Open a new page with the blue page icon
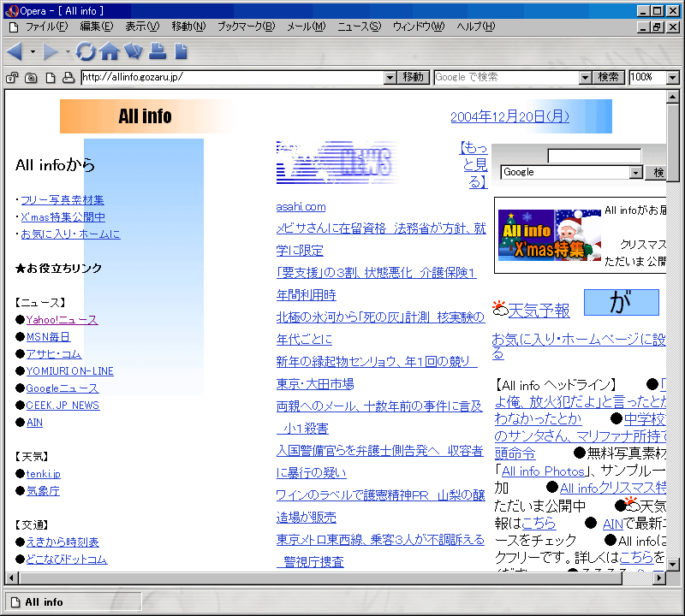 (x=181, y=51)
